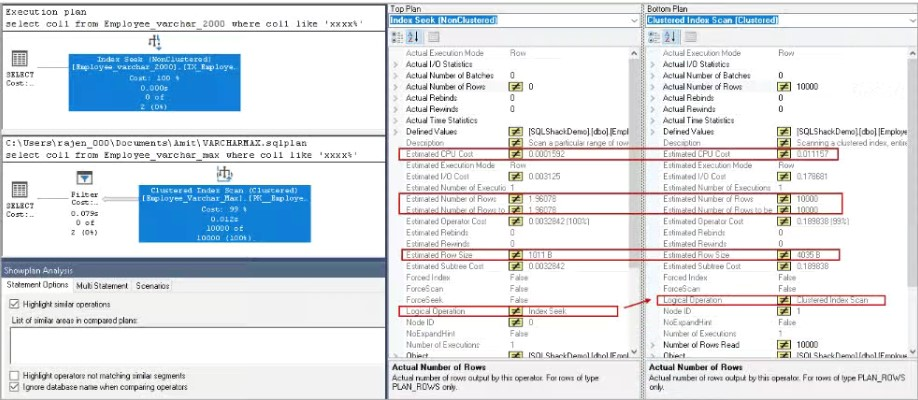Click not-equal icon for Top Plan Estimated Operator Cost
This screenshot has width=918, height=400.
[515, 221]
